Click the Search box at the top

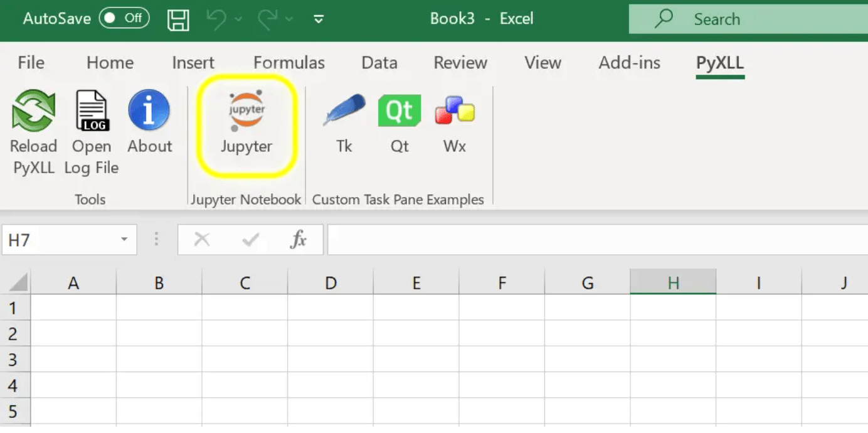(740, 19)
